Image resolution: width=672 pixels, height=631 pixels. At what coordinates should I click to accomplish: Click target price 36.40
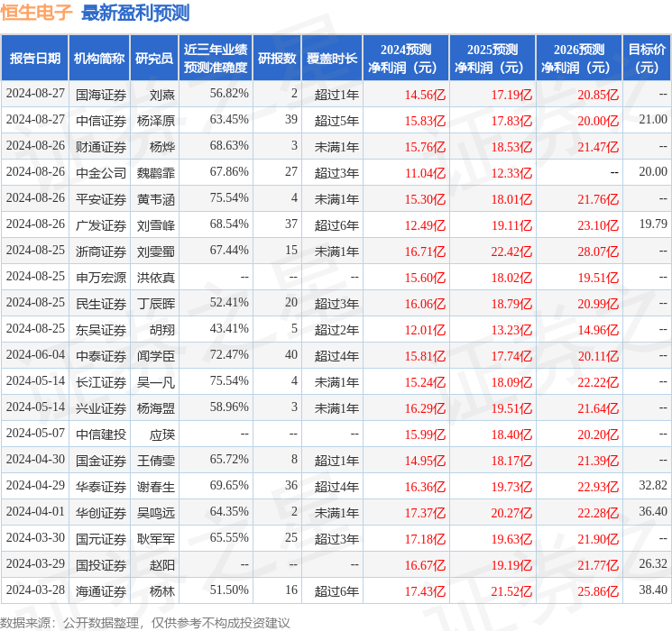point(653,511)
